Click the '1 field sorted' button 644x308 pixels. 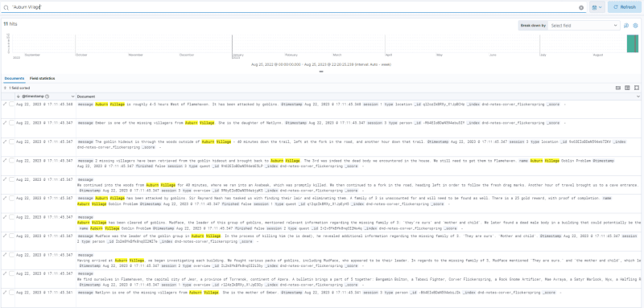(17, 88)
